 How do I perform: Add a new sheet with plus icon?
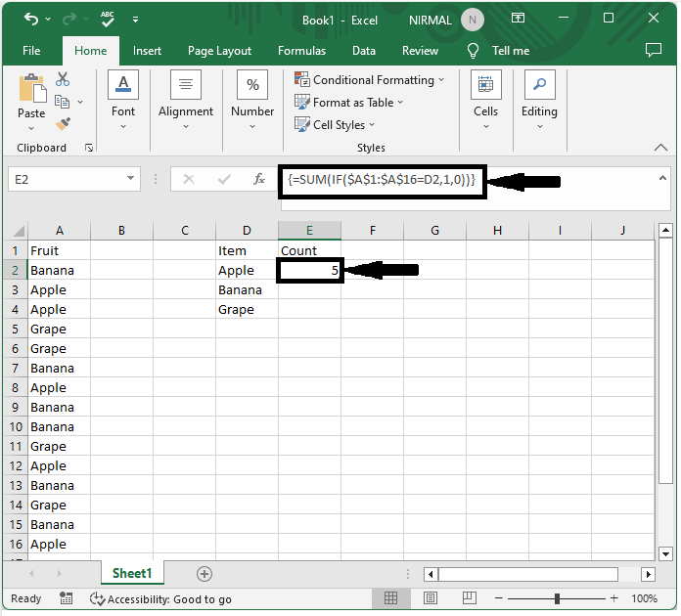(204, 574)
